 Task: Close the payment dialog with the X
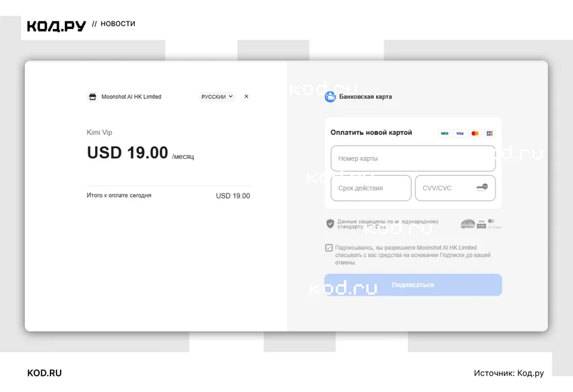246,96
